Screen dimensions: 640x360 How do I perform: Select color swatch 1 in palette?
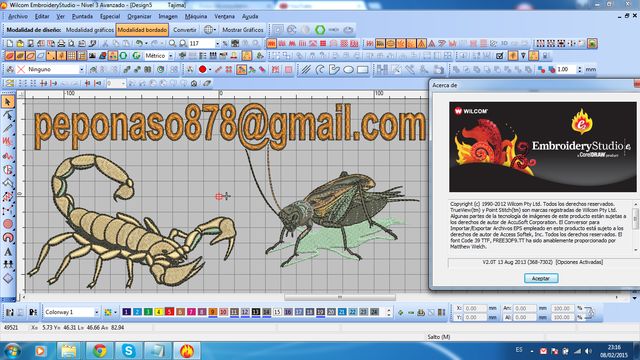click(127, 312)
